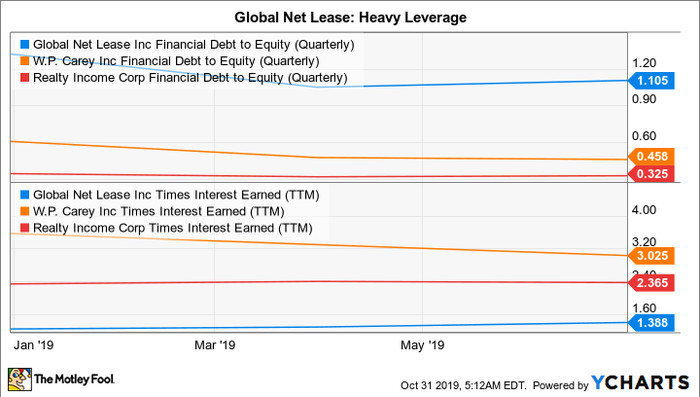Click Realty Income Corp Times Interest Earned label

[x=173, y=228]
